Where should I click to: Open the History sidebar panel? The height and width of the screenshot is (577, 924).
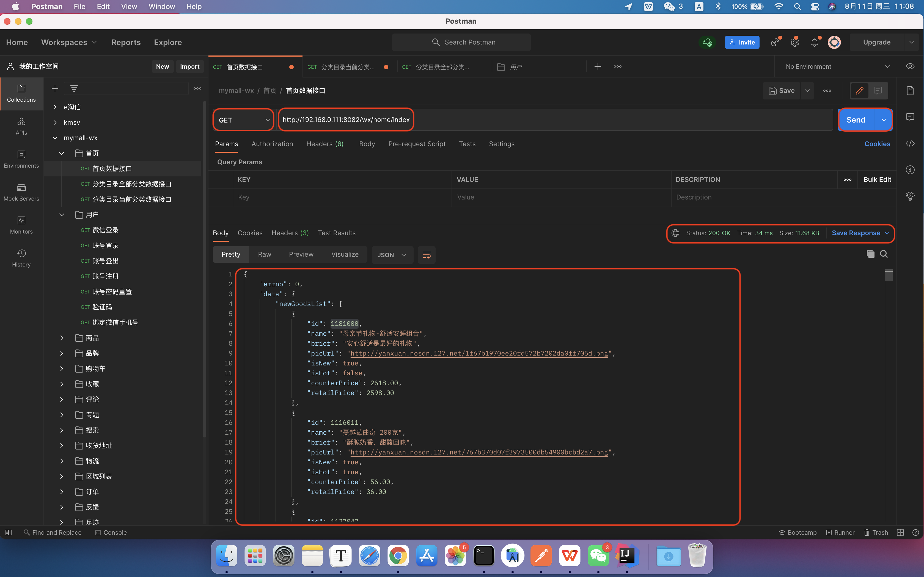tap(21, 258)
